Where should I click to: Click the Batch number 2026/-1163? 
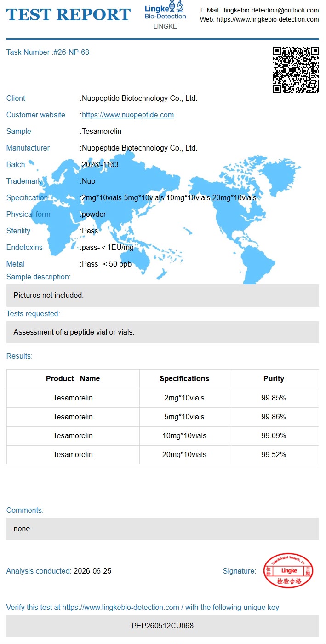coord(100,165)
